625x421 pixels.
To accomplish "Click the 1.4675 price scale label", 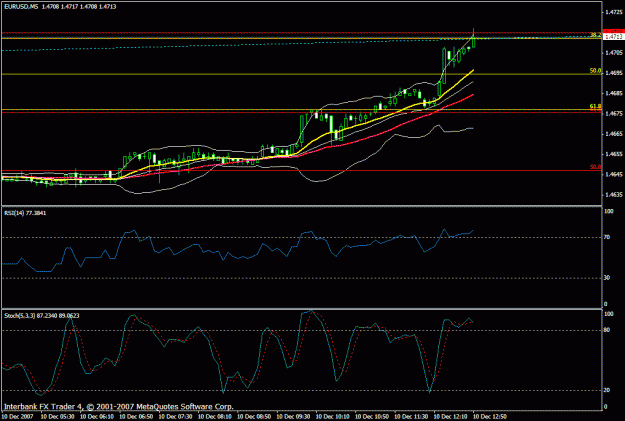I will click(x=614, y=114).
